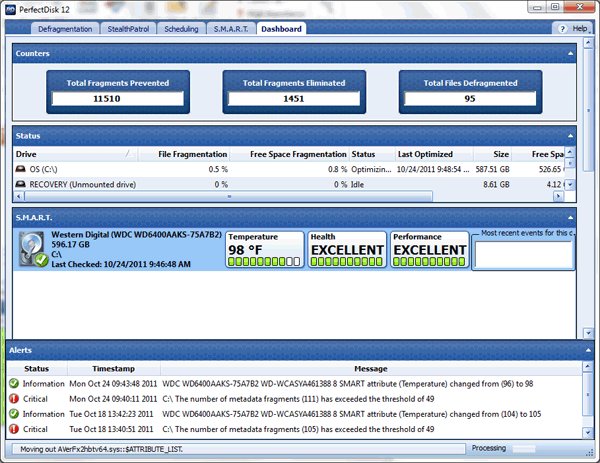Select the Dashboard tab
The image size is (600, 463).
(x=281, y=29)
